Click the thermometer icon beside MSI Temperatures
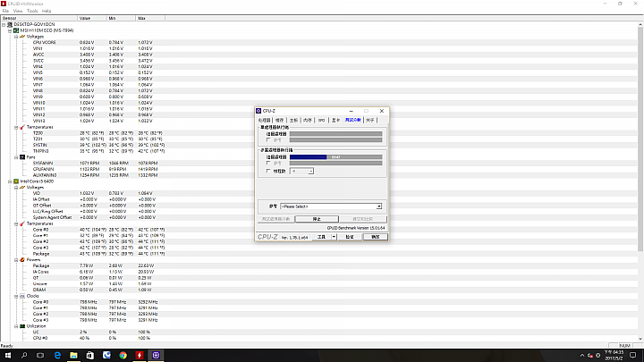Screen dimensions: 644x362 point(22,127)
